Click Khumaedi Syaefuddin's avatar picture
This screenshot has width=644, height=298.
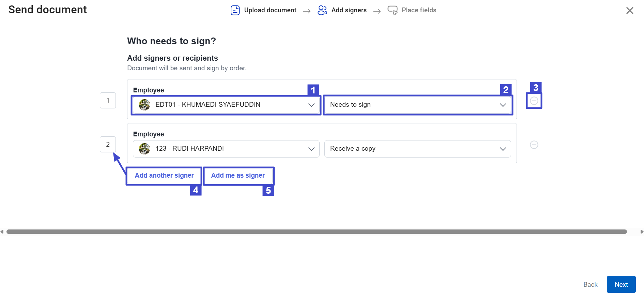tap(144, 105)
